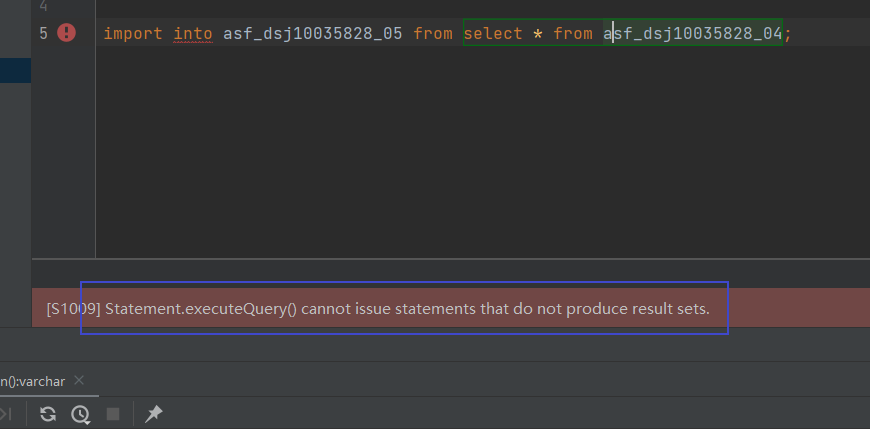The width and height of the screenshot is (870, 429).
Task: Switch to the varchar result tab
Action: coord(35,380)
